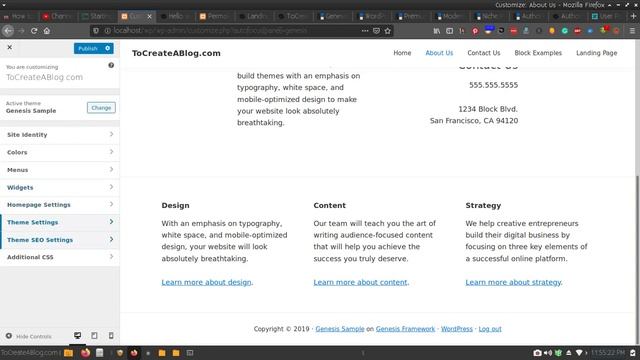Open the Firefox hamburger menu
The height and width of the screenshot is (360, 640).
pyautogui.click(x=632, y=31)
